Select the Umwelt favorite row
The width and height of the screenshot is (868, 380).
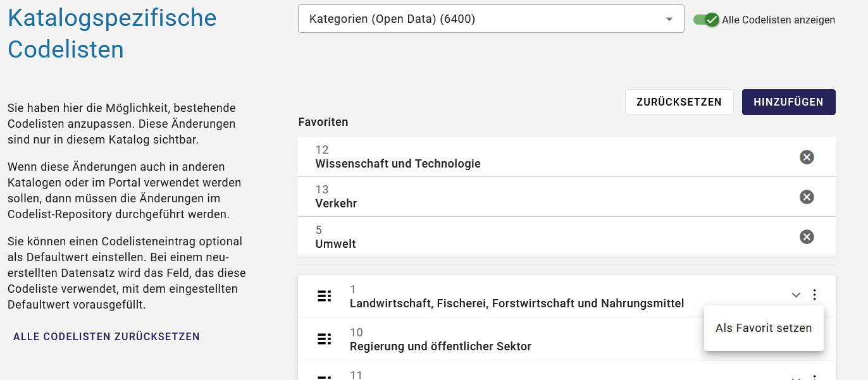pos(506,236)
